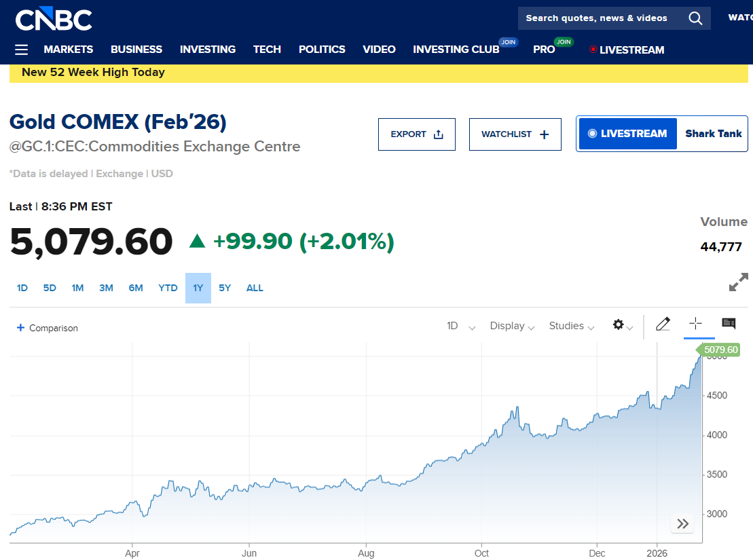Go to the INVESTING CLUB section
753x560 pixels.
(x=456, y=50)
